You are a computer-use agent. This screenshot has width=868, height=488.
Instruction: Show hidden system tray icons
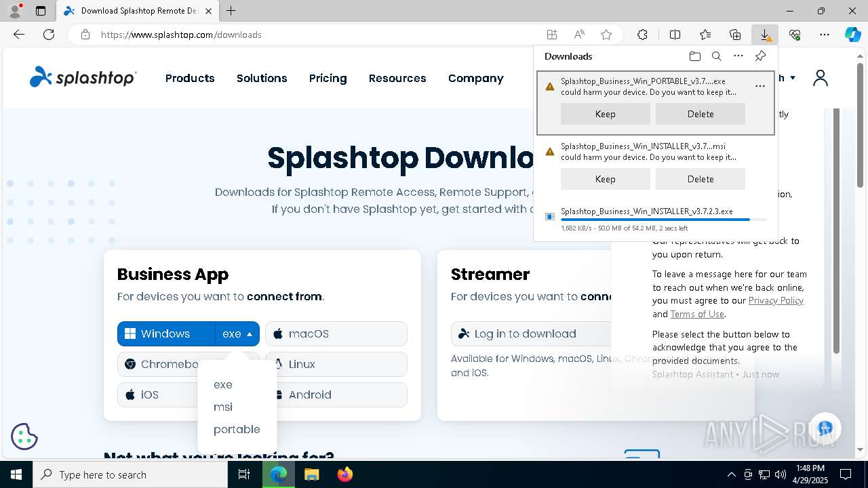coord(731,474)
